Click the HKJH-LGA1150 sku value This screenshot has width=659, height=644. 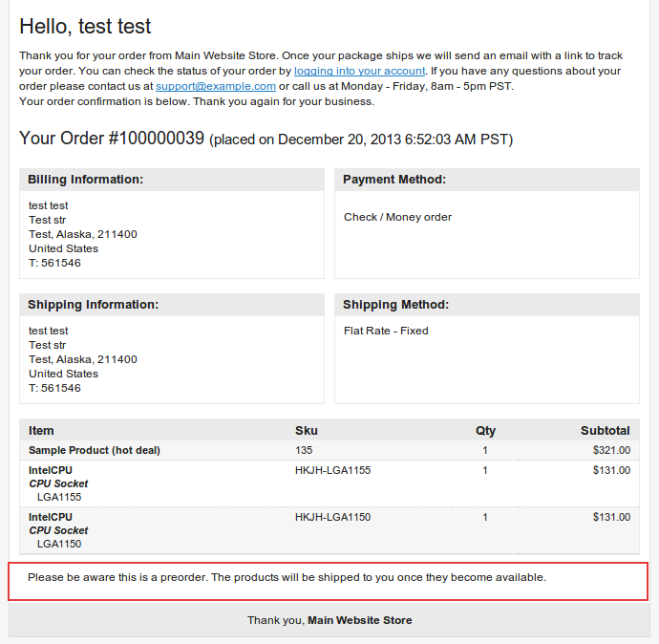pos(333,517)
